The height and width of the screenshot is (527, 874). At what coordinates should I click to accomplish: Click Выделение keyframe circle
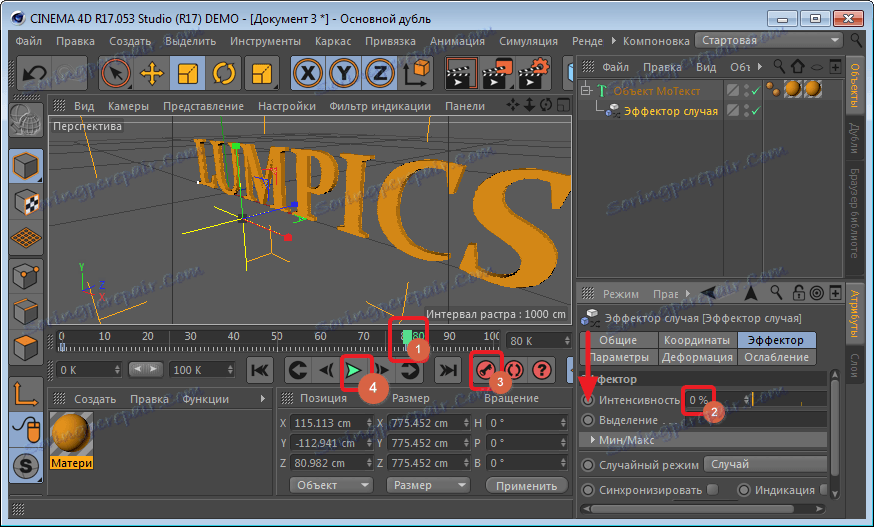587,419
